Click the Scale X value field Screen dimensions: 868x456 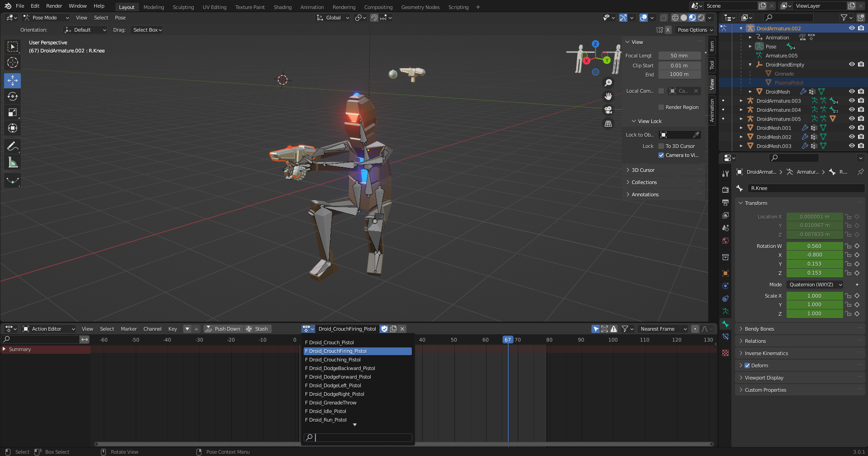tap(814, 296)
